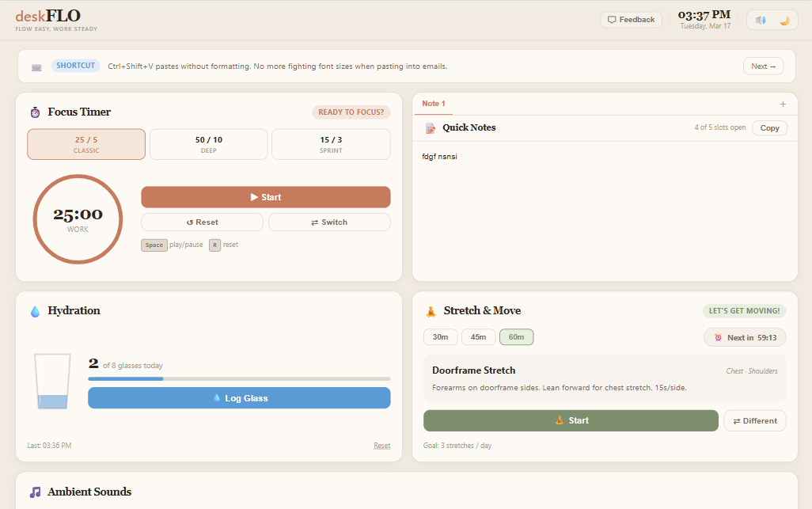The width and height of the screenshot is (812, 509).
Task: Add a new note with the plus button
Action: coord(783,104)
